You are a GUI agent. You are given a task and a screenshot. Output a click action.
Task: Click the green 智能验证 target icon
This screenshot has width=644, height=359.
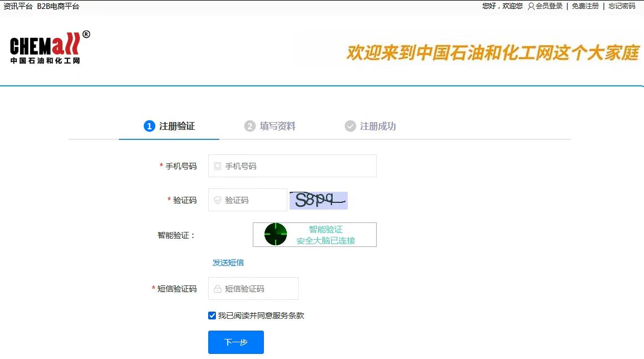point(274,234)
